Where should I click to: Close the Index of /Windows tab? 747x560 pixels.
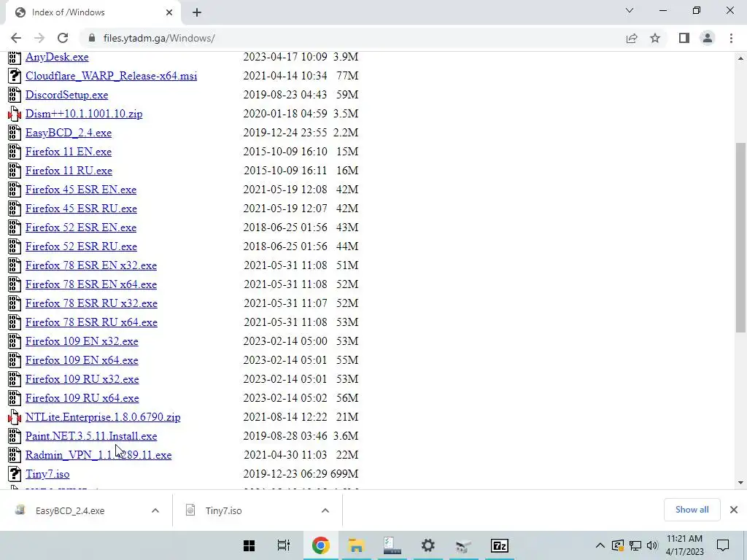(x=169, y=12)
